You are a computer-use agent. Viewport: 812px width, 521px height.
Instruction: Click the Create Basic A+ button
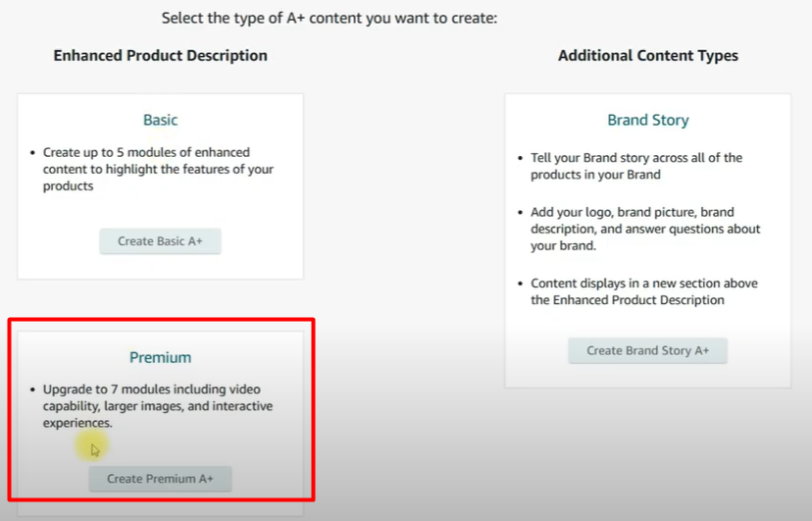(160, 241)
